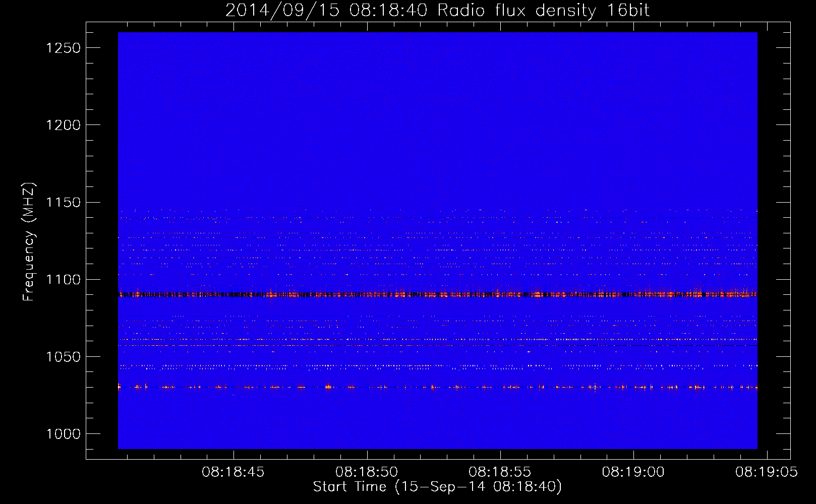The width and height of the screenshot is (816, 504).
Task: Click the 1150 frequency tick label
Action: pyautogui.click(x=63, y=202)
